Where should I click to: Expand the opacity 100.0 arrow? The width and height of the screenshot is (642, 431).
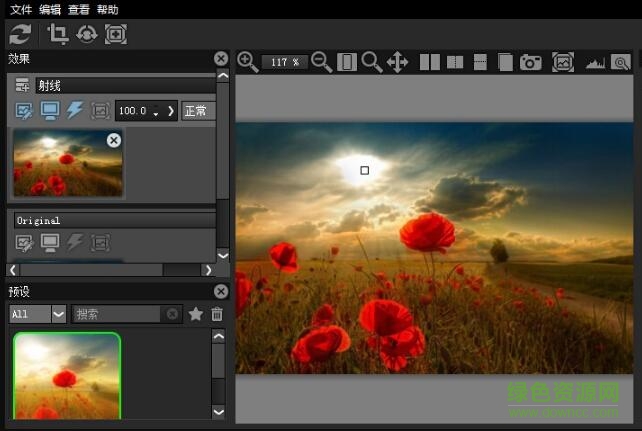pyautogui.click(x=171, y=110)
